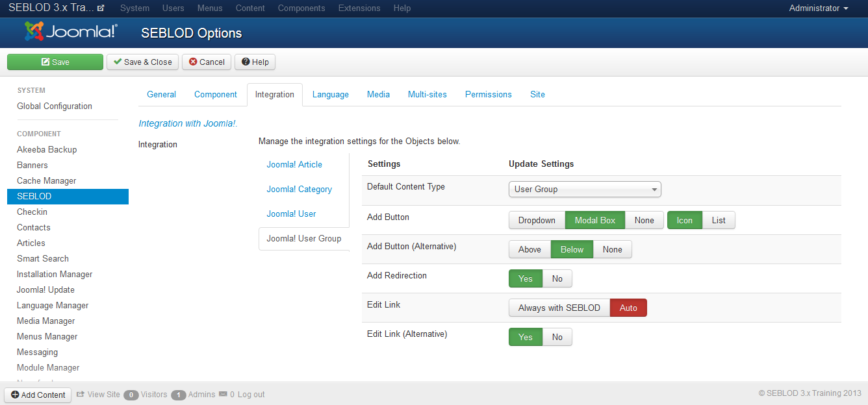Open Articles component options
The height and width of the screenshot is (405, 868).
(31, 243)
